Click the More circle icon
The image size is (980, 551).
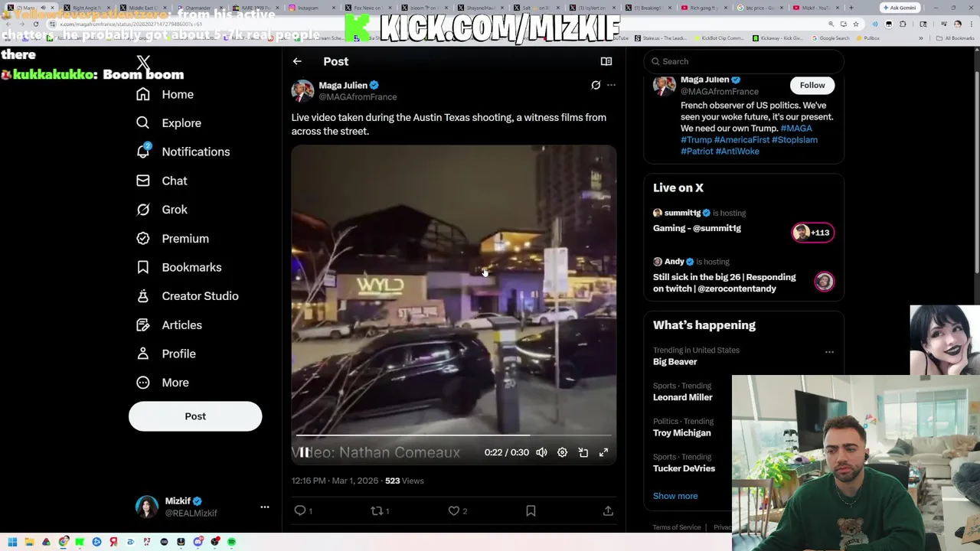[142, 383]
